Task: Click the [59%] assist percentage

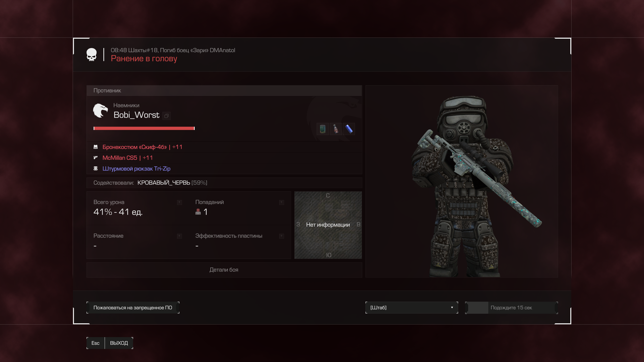Action: click(199, 183)
